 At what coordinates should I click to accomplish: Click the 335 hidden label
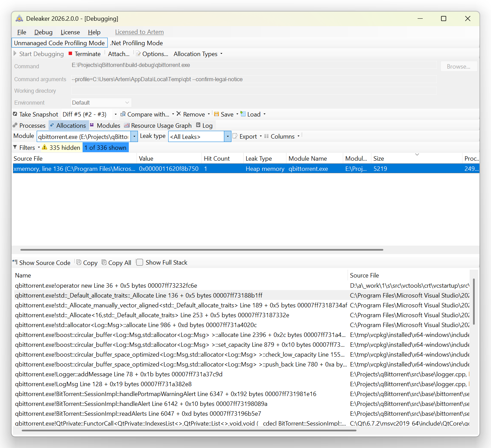(65, 147)
